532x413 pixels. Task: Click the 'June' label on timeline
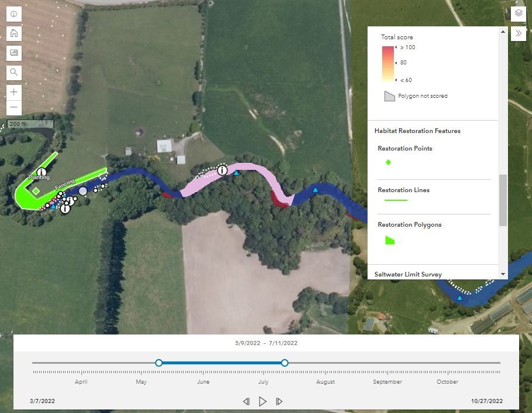[x=203, y=382]
